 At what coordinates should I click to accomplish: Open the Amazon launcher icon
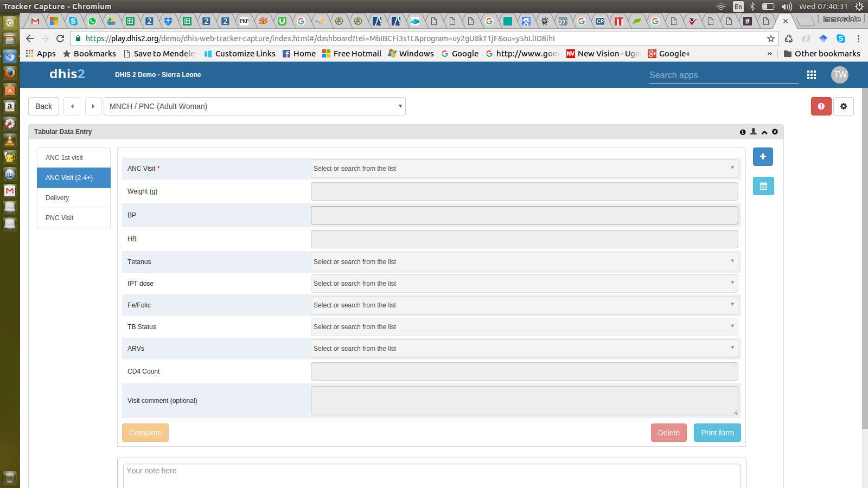(x=10, y=106)
